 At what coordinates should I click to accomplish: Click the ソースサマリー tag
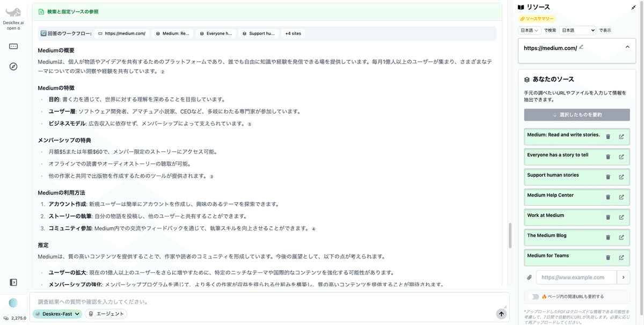click(537, 19)
